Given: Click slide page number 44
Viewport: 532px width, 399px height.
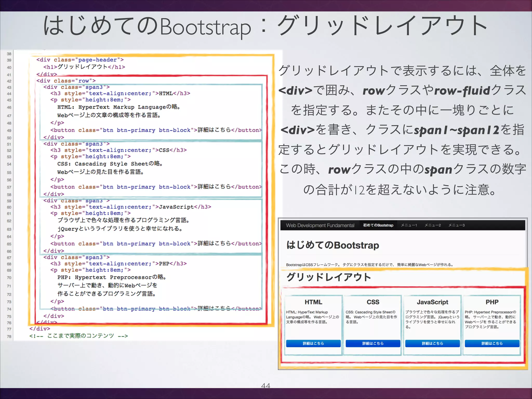Looking at the screenshot, I should [x=265, y=386].
